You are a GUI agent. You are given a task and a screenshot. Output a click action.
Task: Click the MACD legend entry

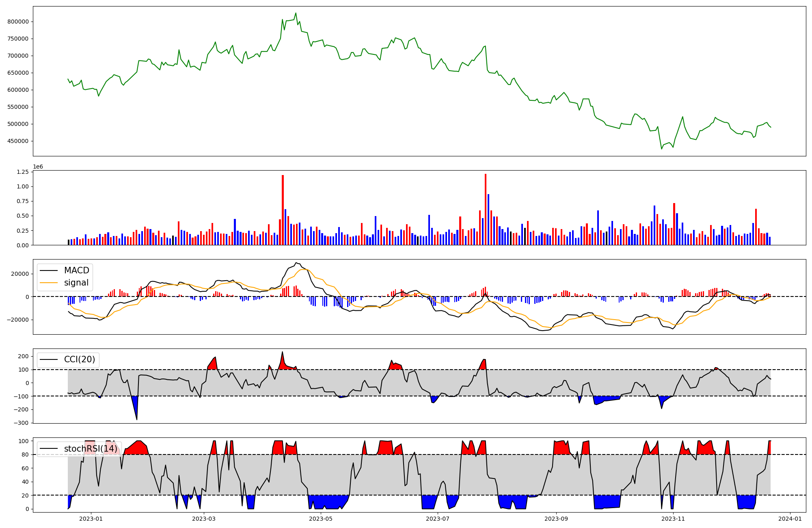(76, 270)
